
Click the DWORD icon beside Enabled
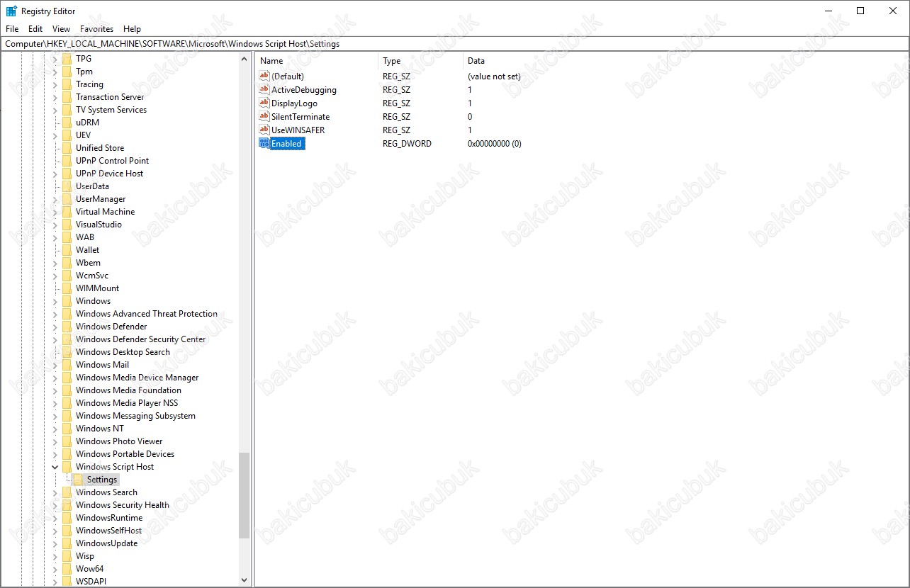tap(264, 144)
